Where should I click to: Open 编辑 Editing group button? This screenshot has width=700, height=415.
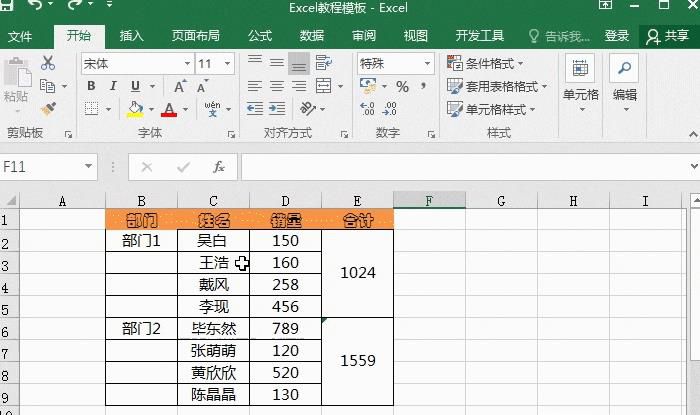pyautogui.click(x=625, y=83)
